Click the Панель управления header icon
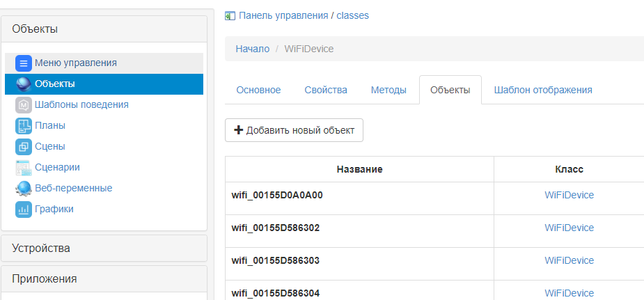The width and height of the screenshot is (644, 300). click(x=230, y=15)
